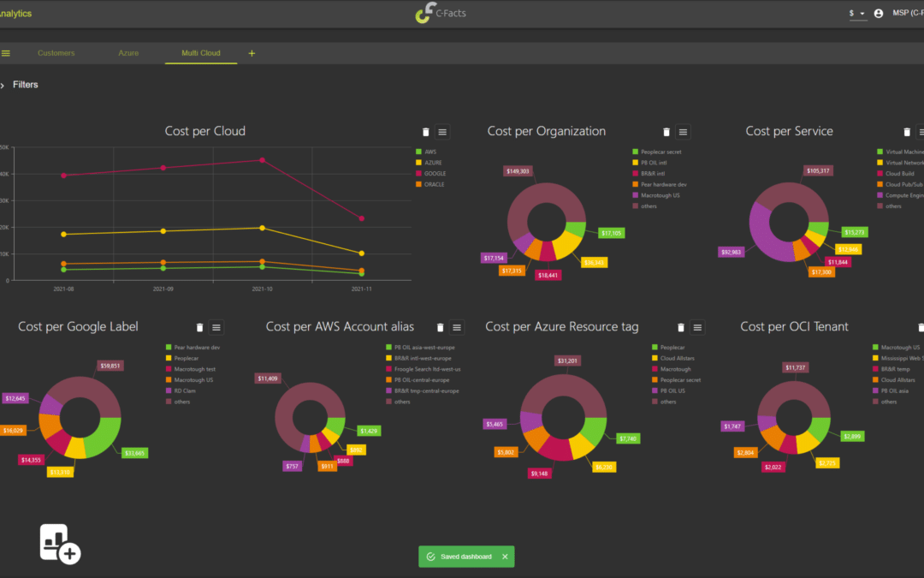Click the Cost per OCI Tenant title
Viewport: 924px width, 578px height.
pyautogui.click(x=794, y=327)
